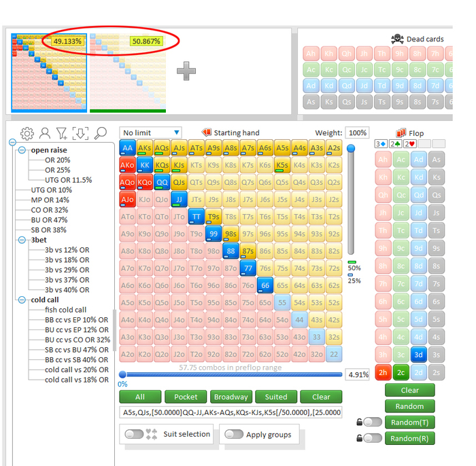Click the Suited button
Viewport: 476px width, 466px height.
[276, 397]
